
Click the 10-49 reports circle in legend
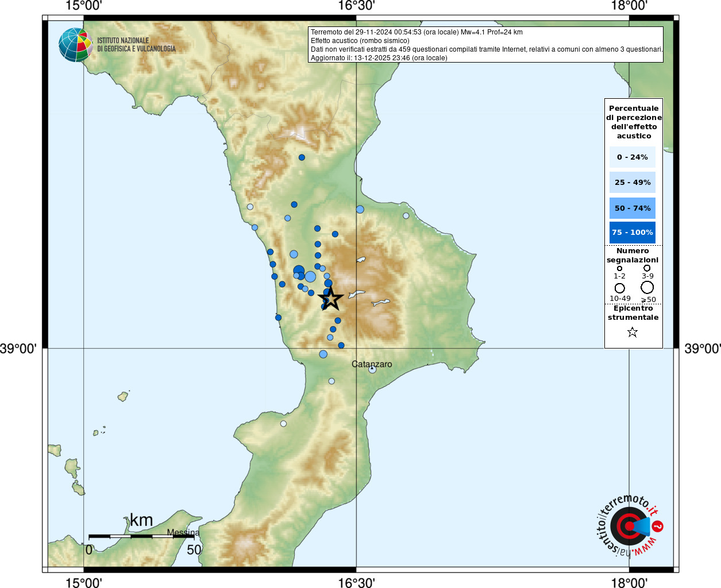[x=619, y=288]
